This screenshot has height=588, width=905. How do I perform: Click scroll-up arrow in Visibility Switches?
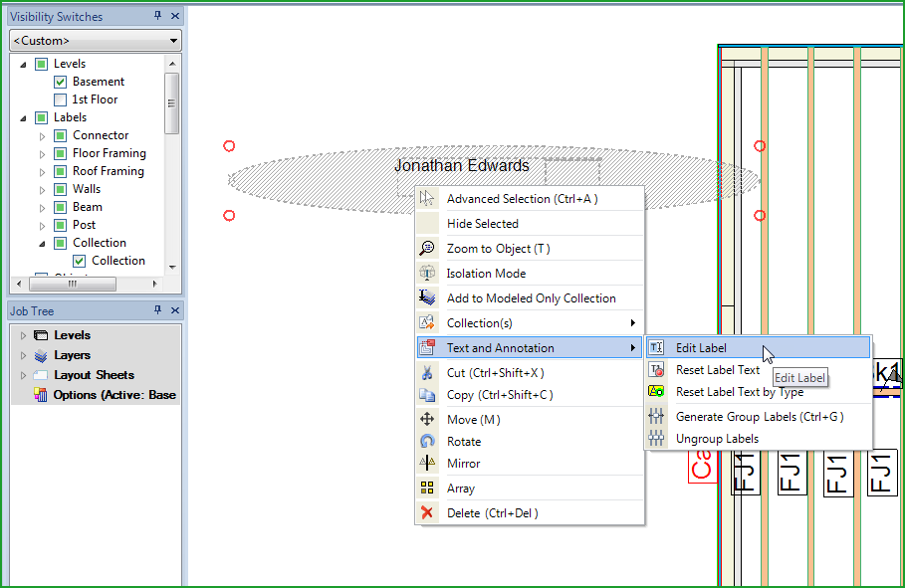pos(172,63)
